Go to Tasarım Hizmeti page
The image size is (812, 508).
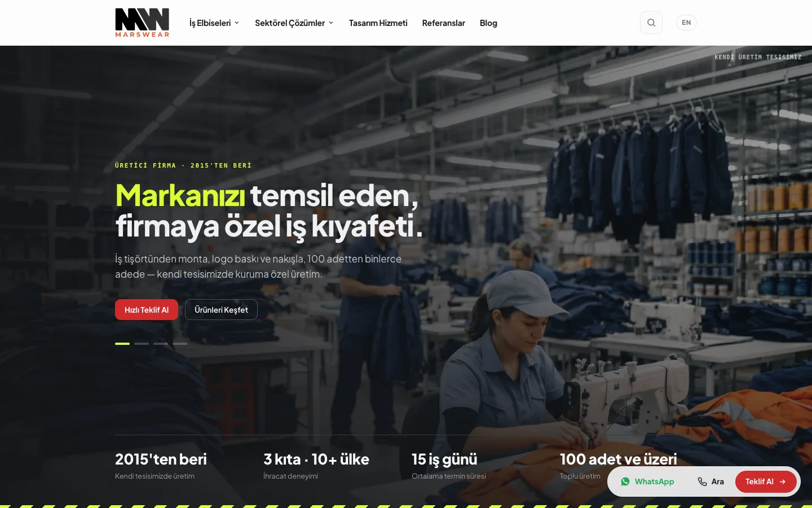coord(378,23)
